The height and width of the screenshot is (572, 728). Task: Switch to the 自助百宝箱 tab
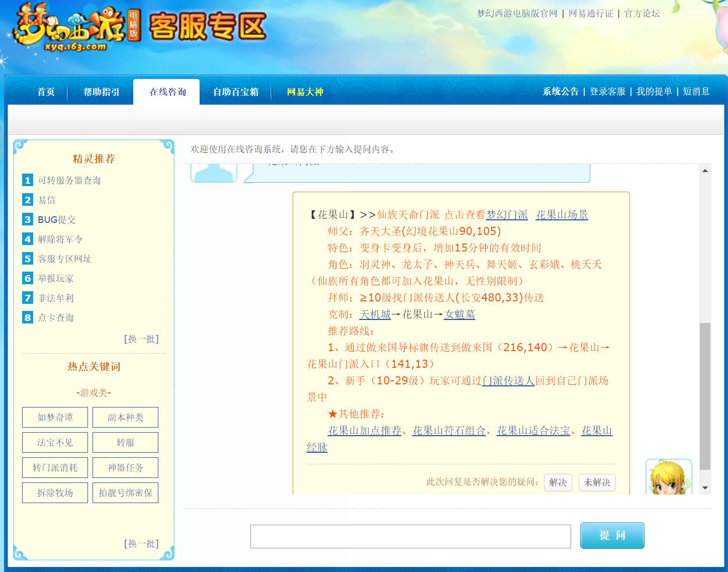235,92
